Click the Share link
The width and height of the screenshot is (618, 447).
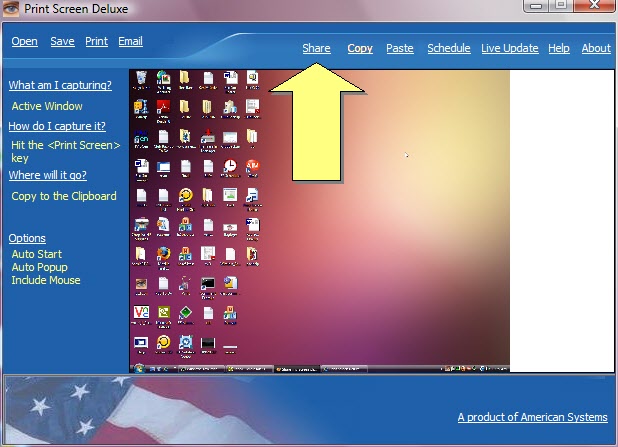click(x=316, y=48)
